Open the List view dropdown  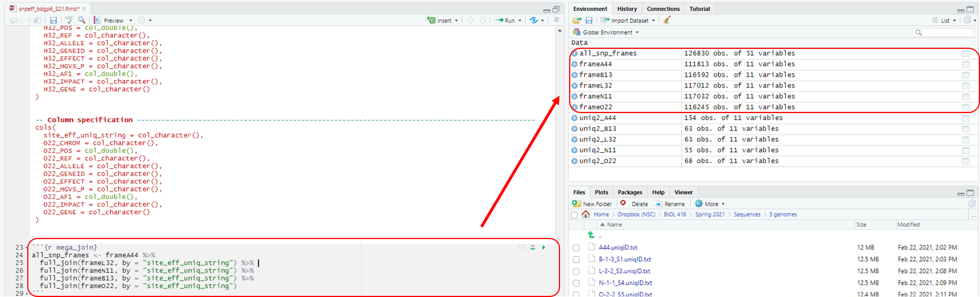(x=944, y=20)
